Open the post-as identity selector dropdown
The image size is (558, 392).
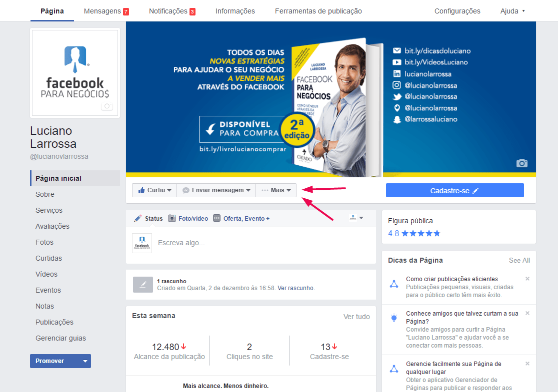(356, 218)
